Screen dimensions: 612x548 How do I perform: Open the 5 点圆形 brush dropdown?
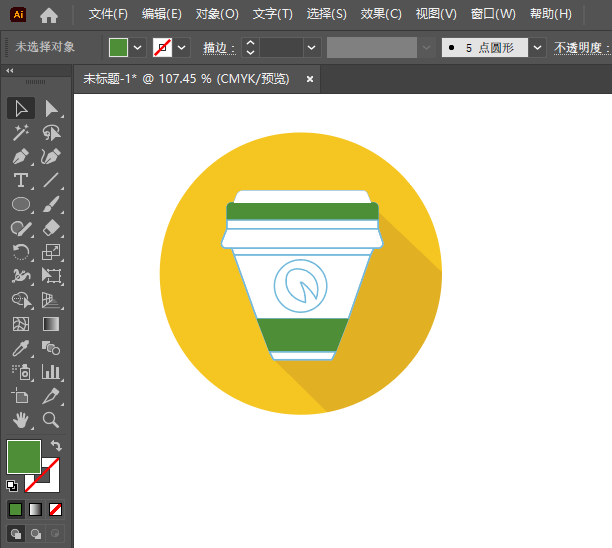[537, 48]
